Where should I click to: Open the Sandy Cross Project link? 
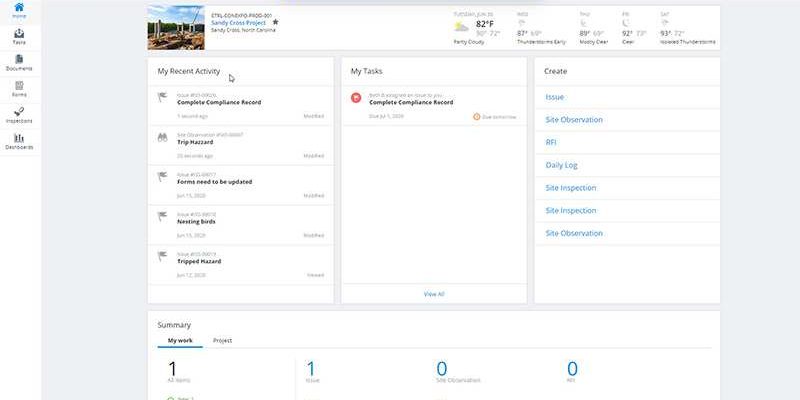[x=240, y=22]
